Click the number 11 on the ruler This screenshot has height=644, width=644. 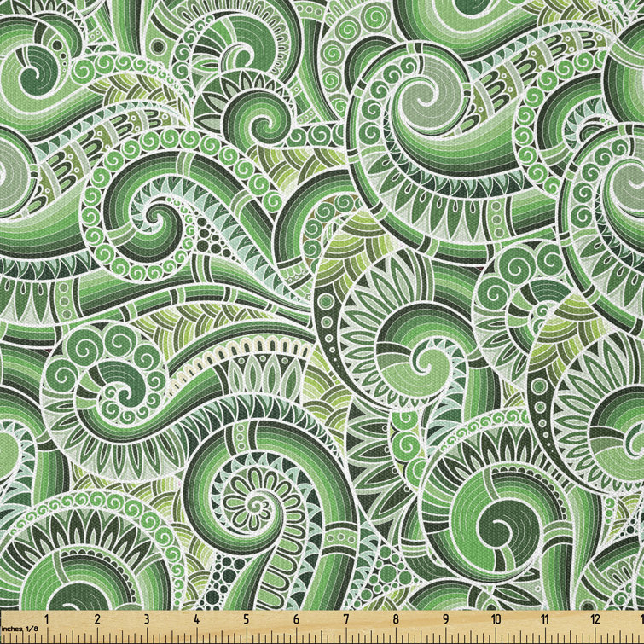[x=546, y=620]
